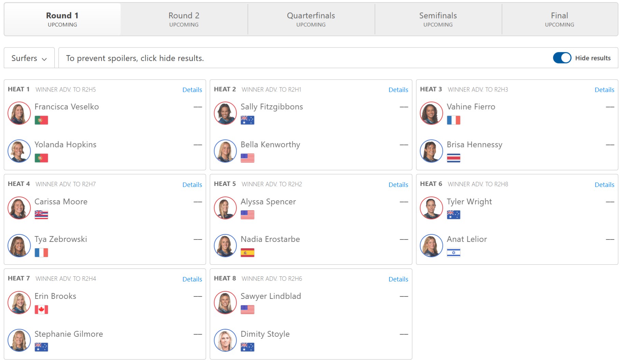The width and height of the screenshot is (622, 364).
Task: Click Vahine Fierro's France flag icon
Action: pos(453,120)
